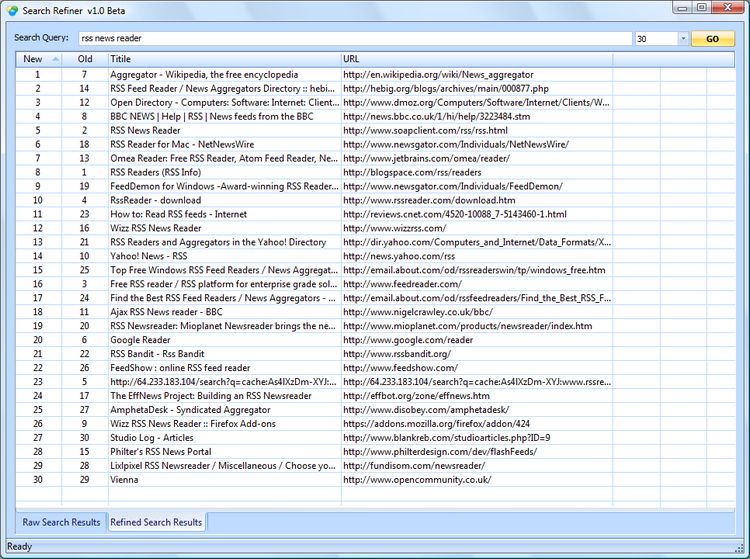Switch to the Refined Search Results tab

[156, 522]
